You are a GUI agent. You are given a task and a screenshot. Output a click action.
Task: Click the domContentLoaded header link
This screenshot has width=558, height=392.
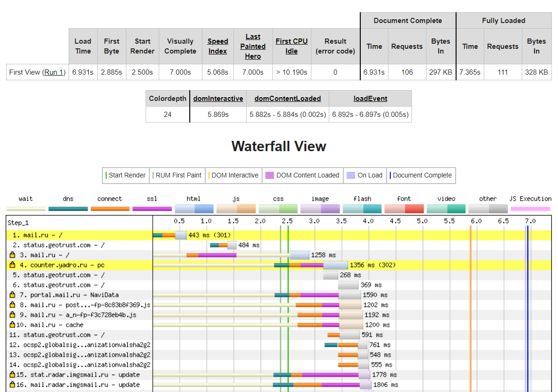[x=287, y=99]
